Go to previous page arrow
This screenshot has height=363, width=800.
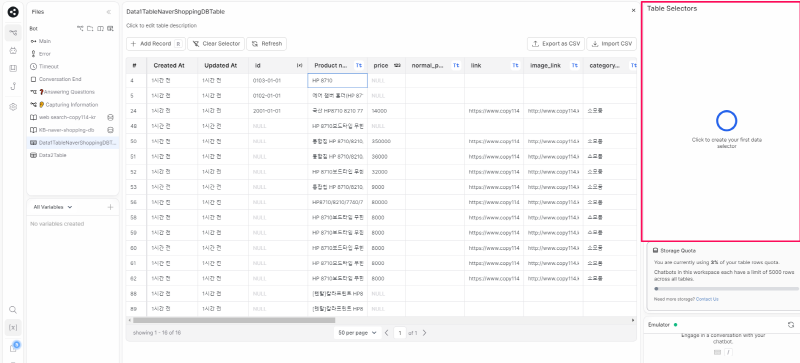387,333
